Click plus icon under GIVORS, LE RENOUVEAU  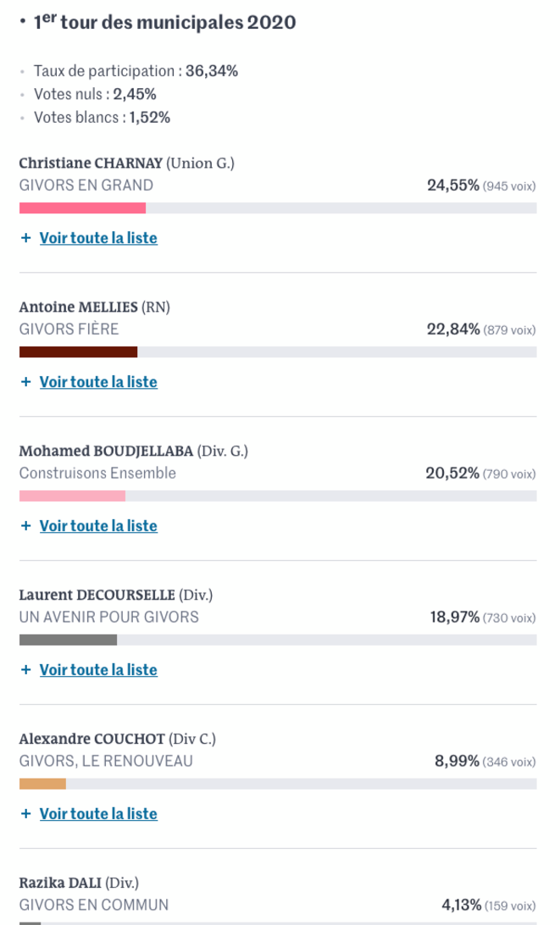tap(25, 813)
